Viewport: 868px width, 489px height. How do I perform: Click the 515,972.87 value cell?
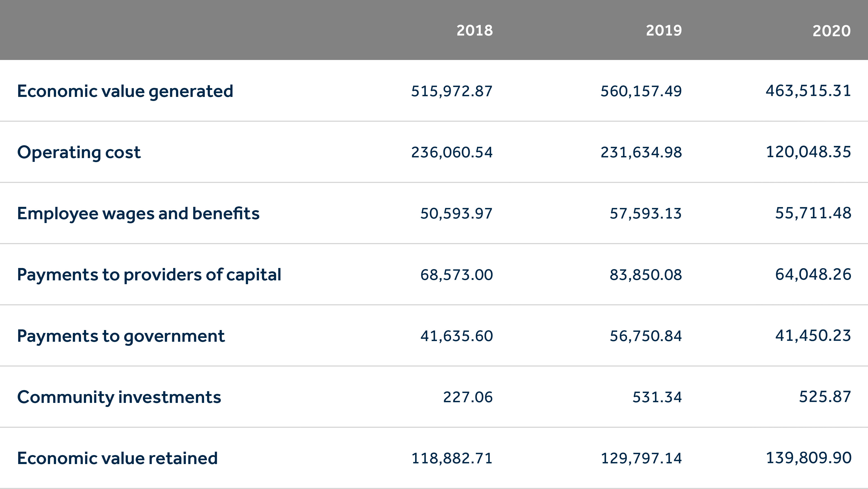click(452, 91)
